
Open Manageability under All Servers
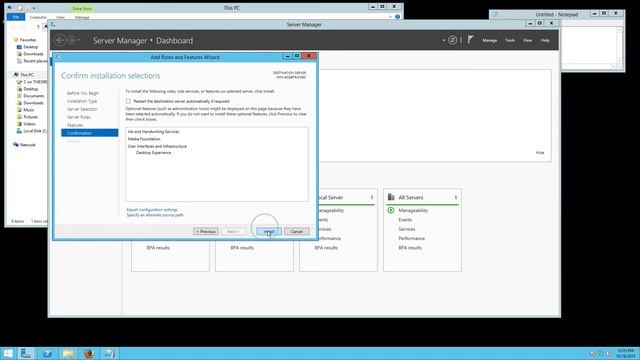(x=413, y=211)
